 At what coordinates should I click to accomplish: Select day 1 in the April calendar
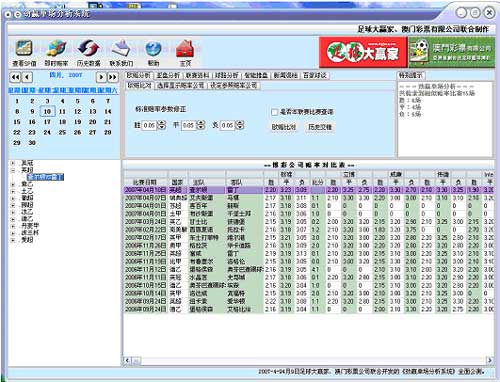point(17,101)
